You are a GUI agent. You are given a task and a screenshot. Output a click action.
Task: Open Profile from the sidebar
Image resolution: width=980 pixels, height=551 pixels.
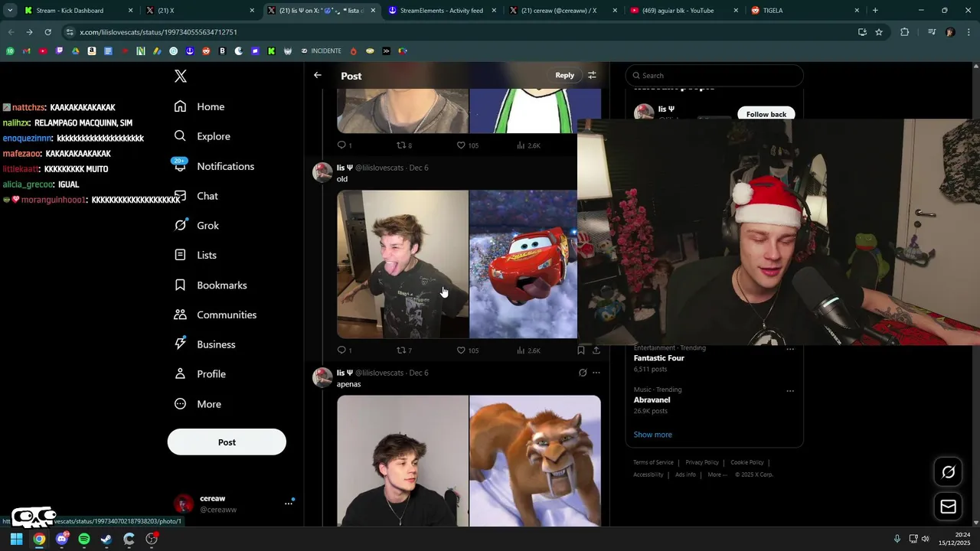[200, 374]
